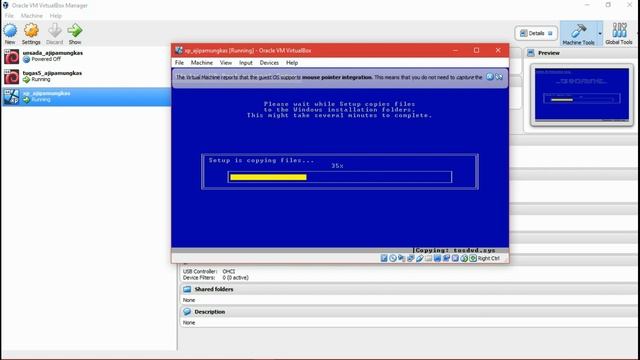Viewport: 640px width, 360px height.
Task: Maximize the xp_ajipamungkas VM window
Action: tap(476, 50)
